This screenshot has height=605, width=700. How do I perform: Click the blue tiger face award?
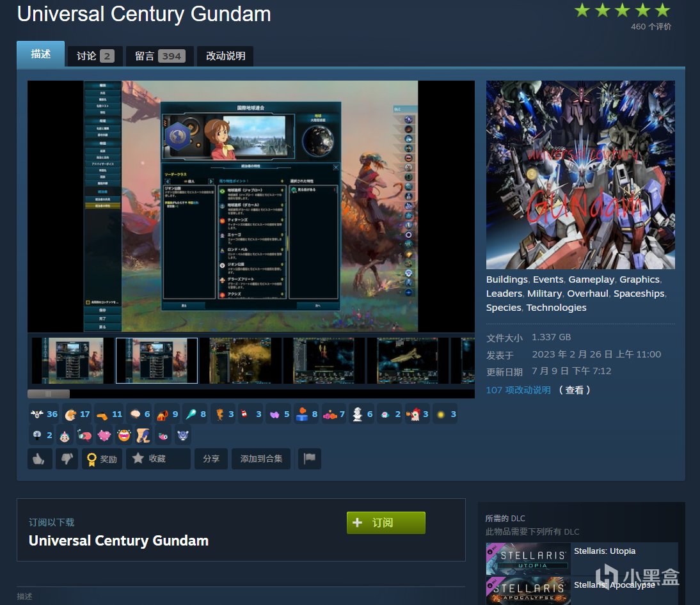[183, 435]
